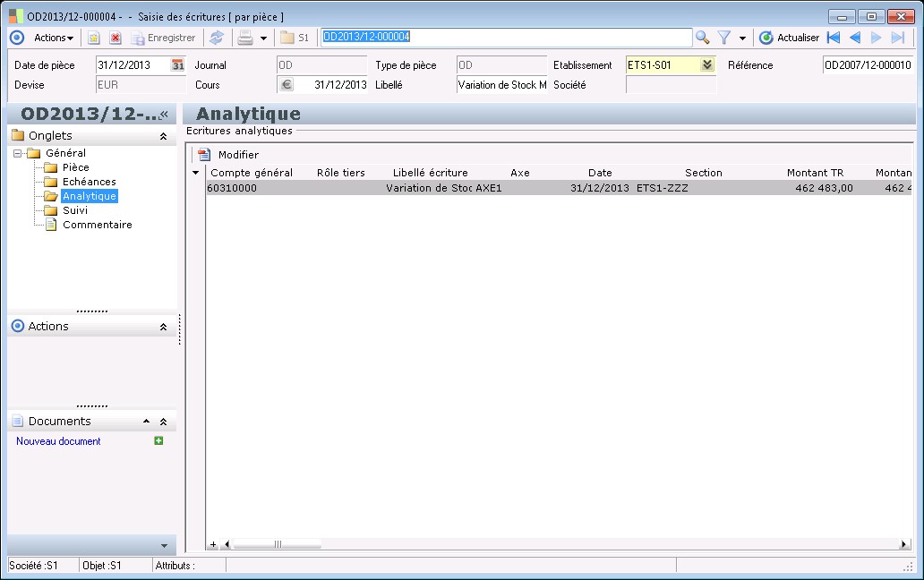
Task: Collapse the Documents section
Action: click(163, 422)
